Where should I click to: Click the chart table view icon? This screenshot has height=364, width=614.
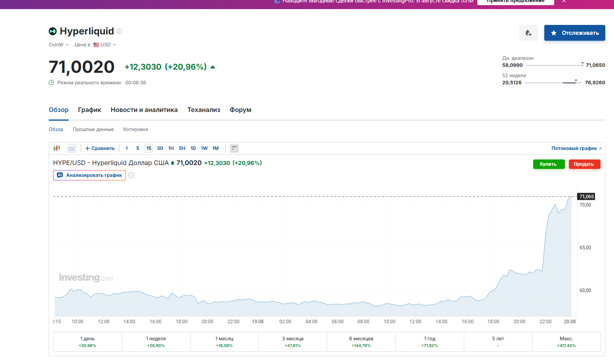pos(234,148)
